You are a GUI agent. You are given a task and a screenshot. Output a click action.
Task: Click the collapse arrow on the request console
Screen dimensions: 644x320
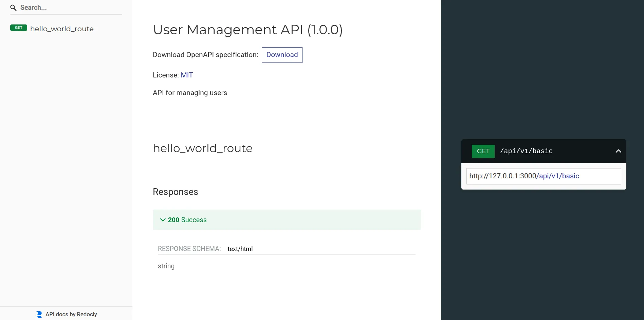pos(618,151)
